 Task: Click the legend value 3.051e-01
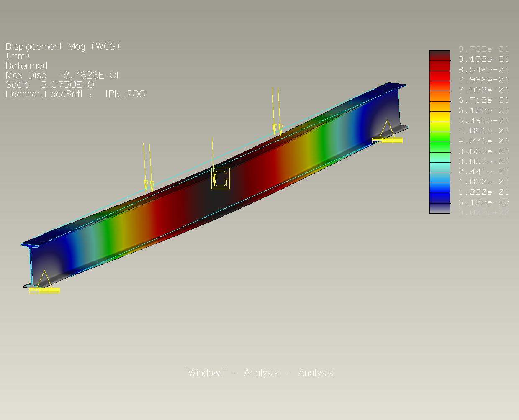[x=484, y=161]
